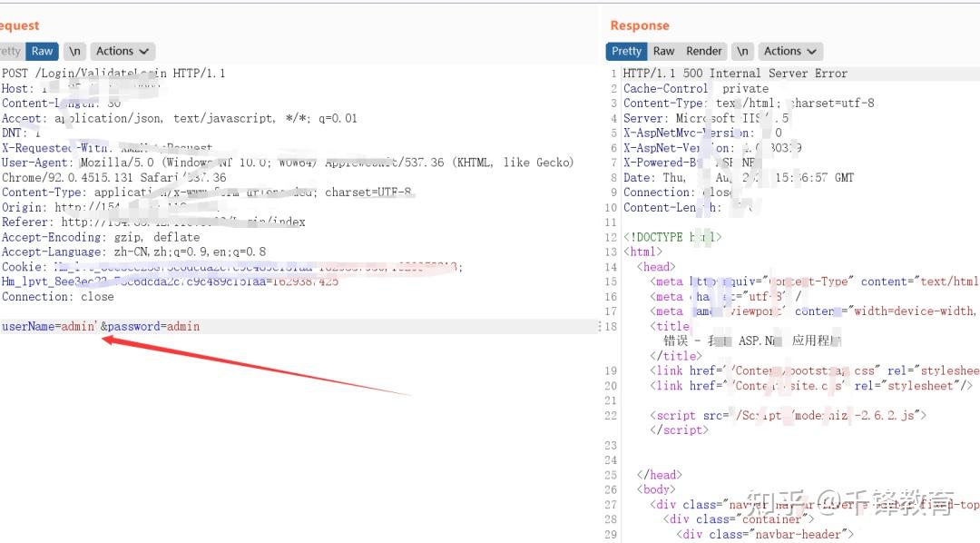
Task: Click the highlighted userName=admin' injection payload
Action: tap(54, 326)
